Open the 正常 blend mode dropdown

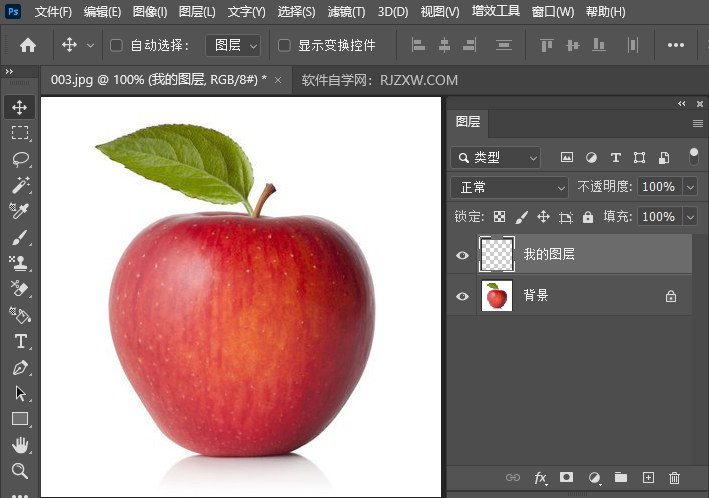510,187
